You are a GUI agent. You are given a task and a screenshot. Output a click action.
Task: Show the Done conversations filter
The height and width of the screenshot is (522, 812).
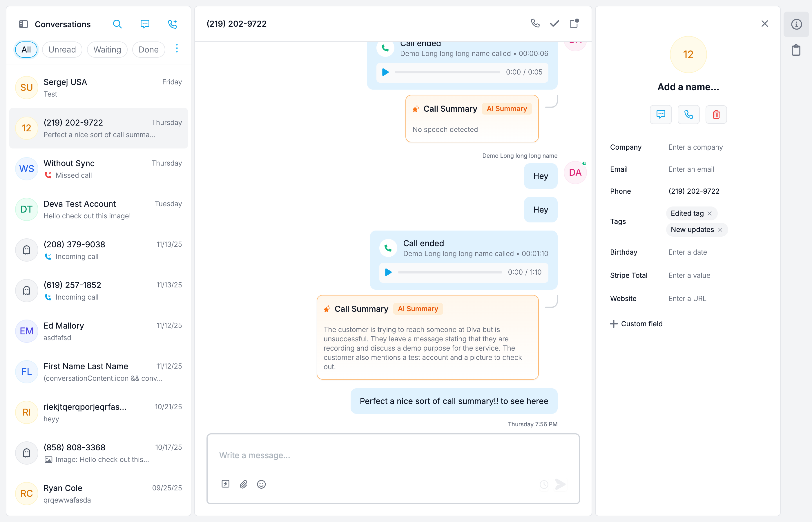click(148, 50)
